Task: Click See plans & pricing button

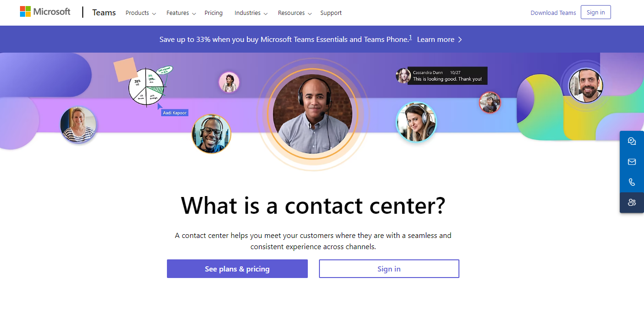Action: point(237,269)
